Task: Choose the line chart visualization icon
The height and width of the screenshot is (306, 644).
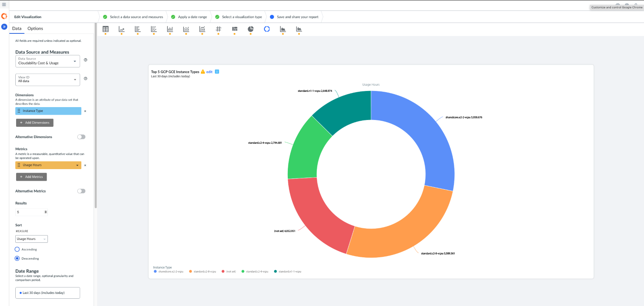Action: tap(122, 29)
